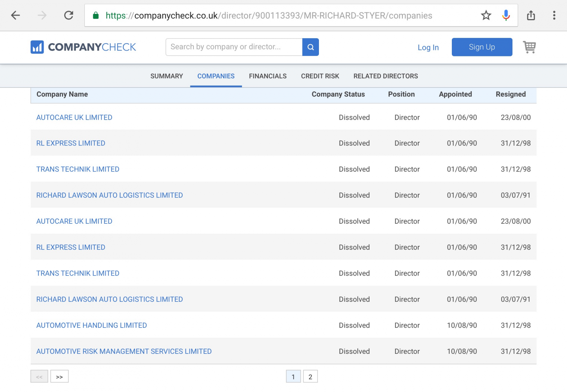Open first TRANS TECHNIK LIMITED link

78,169
